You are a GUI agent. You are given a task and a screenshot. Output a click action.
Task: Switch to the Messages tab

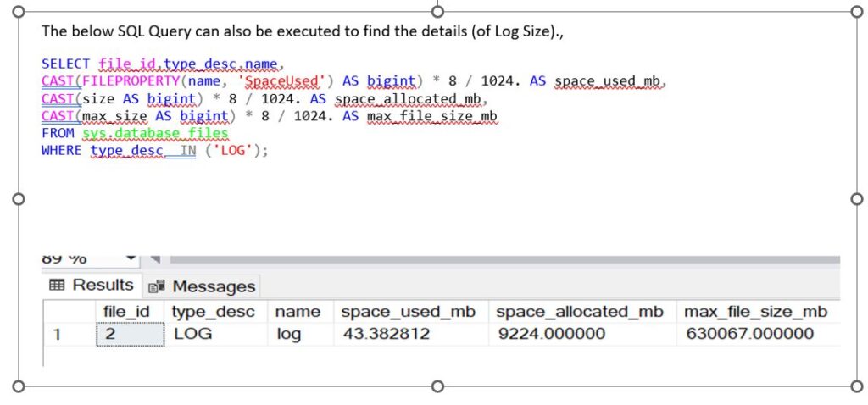coord(203,286)
